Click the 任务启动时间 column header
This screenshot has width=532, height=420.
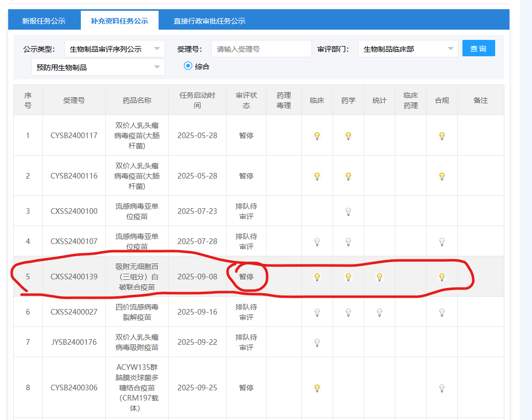[197, 100]
